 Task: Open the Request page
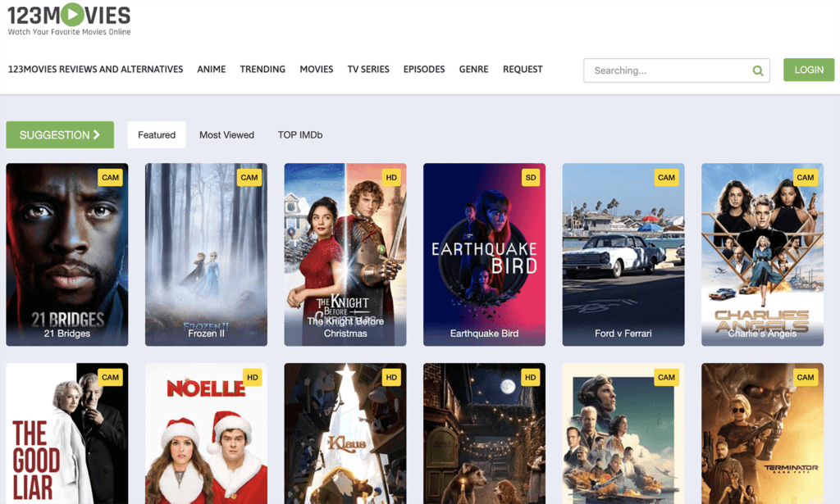click(523, 70)
